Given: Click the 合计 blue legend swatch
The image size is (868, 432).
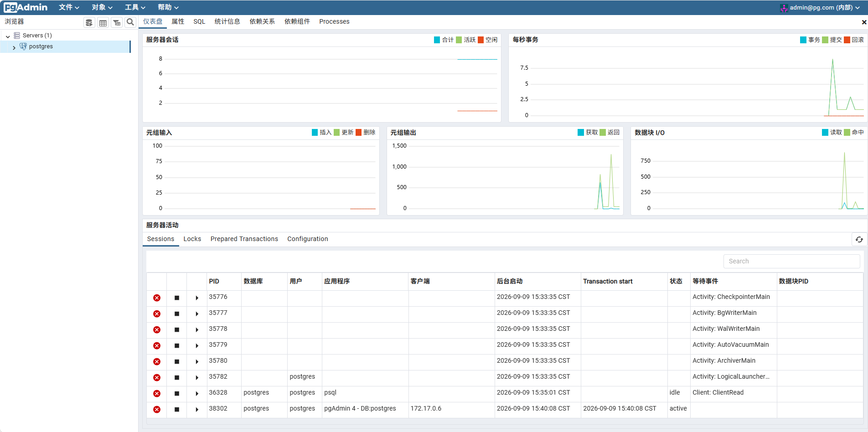Looking at the screenshot, I should point(437,40).
